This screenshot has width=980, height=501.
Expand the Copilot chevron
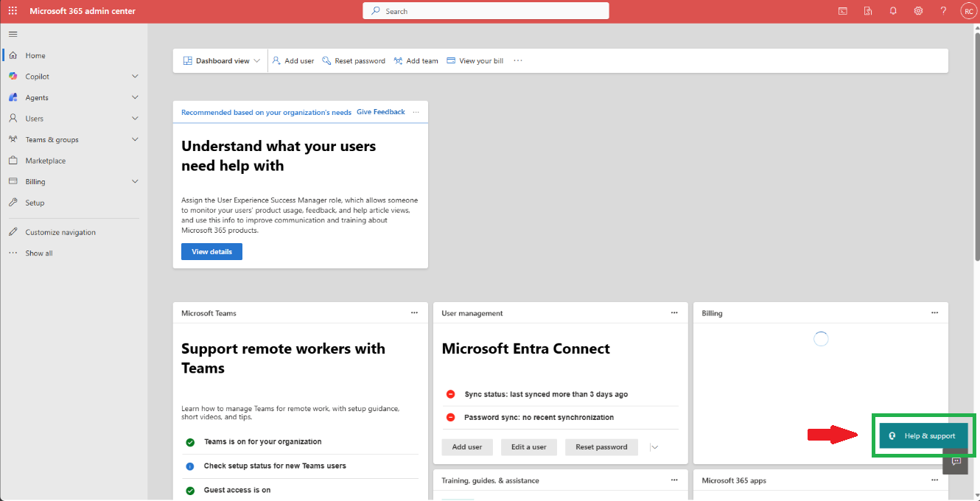135,77
